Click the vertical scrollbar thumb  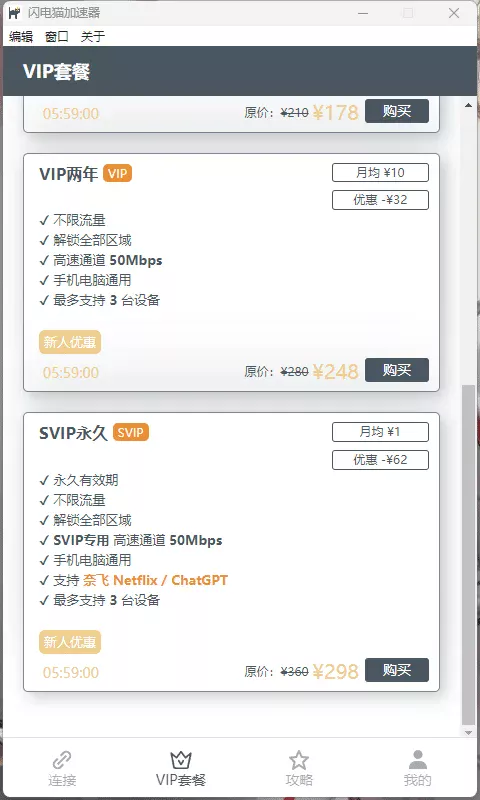[x=468, y=555]
